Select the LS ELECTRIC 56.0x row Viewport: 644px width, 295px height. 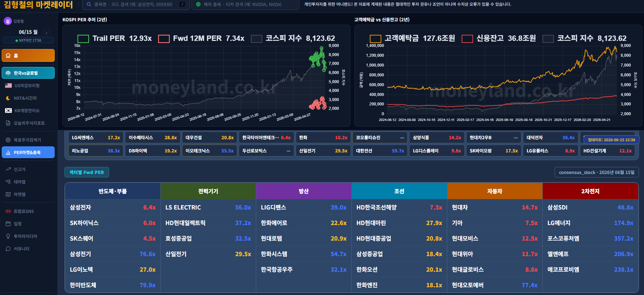coord(208,207)
